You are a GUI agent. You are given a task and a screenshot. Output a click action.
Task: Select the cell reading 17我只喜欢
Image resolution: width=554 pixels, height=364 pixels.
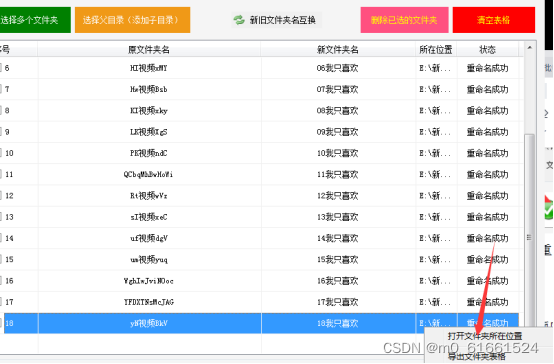tap(337, 302)
